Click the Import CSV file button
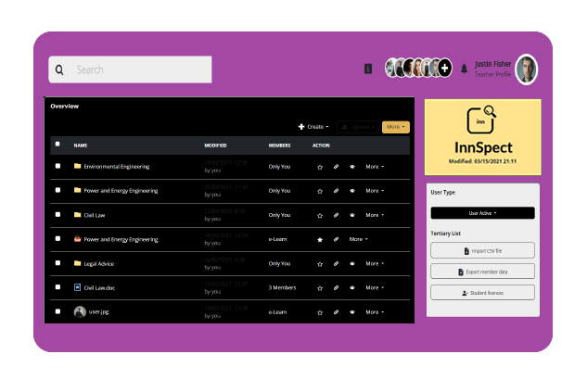Image resolution: width=587 pixels, height=392 pixels. 482,251
